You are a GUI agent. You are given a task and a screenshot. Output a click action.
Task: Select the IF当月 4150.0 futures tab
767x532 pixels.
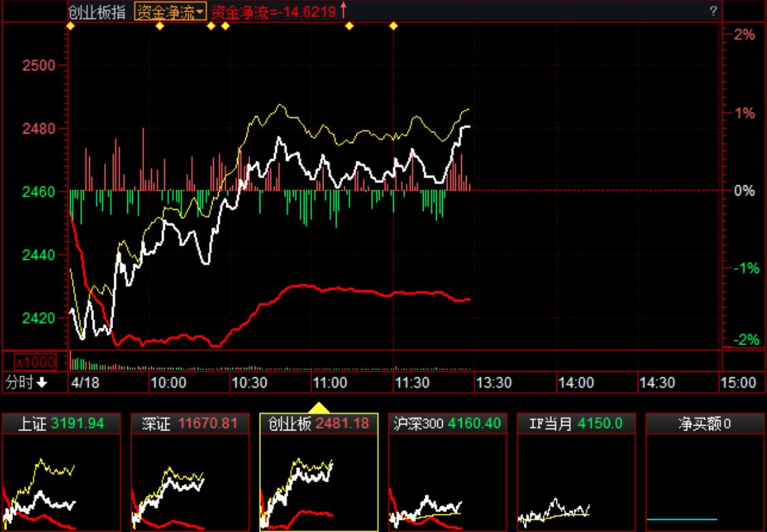576,424
